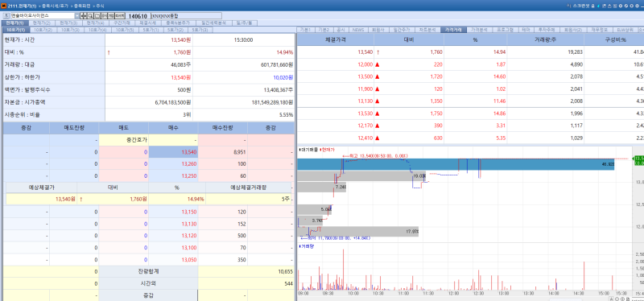Click the stock code 140610
The width and height of the screenshot is (644, 301).
[138, 16]
